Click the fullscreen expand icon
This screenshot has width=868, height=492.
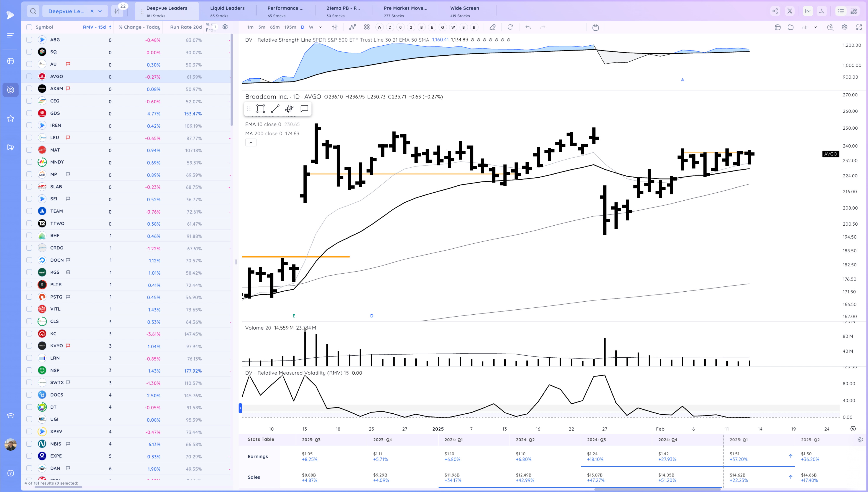click(x=859, y=27)
